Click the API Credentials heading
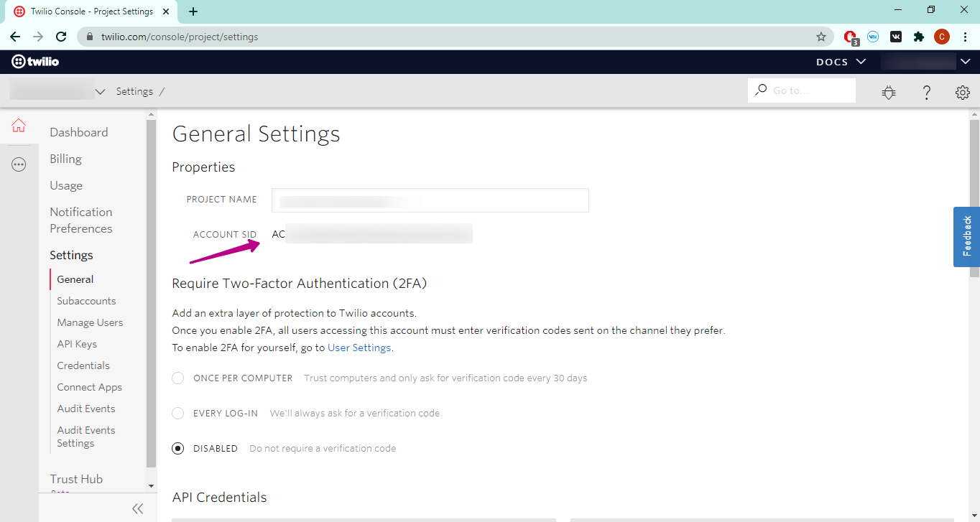 [x=219, y=497]
